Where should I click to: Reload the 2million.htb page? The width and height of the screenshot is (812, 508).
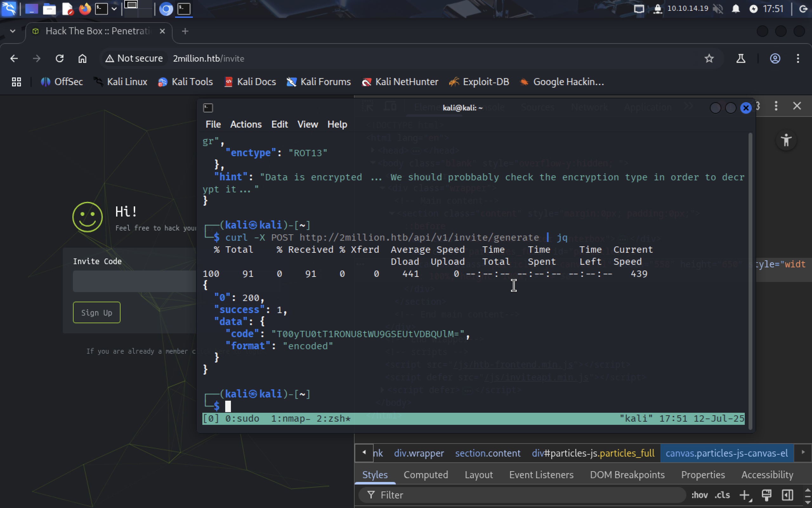pos(60,58)
